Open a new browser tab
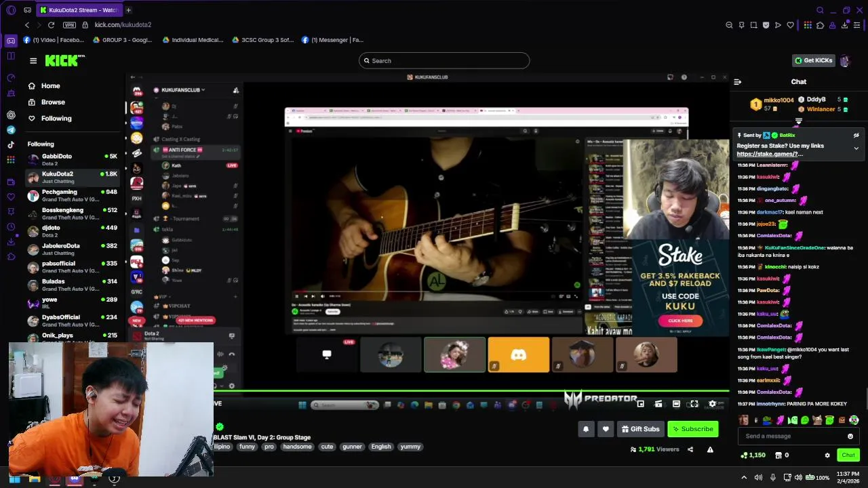The width and height of the screenshot is (868, 488). click(128, 10)
